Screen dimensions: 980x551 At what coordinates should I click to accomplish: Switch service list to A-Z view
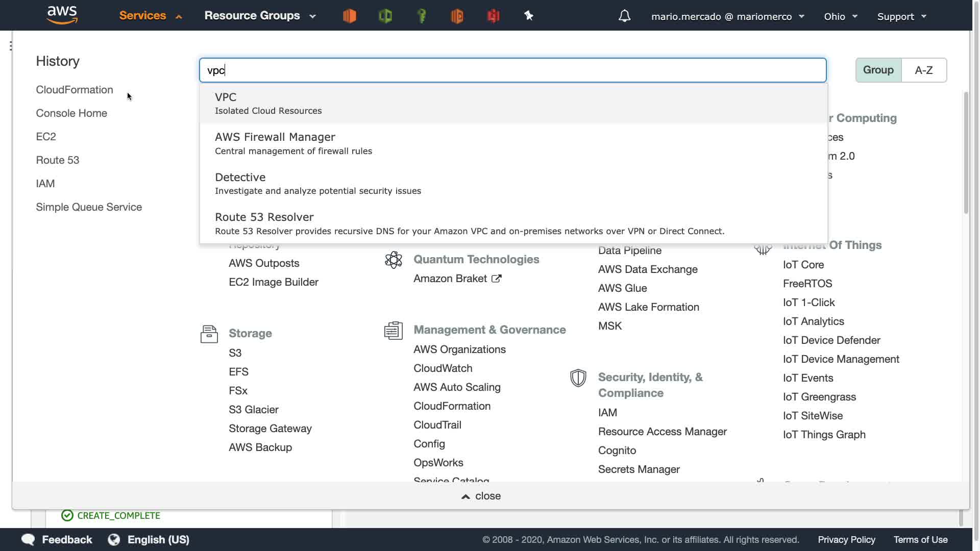coord(923,70)
